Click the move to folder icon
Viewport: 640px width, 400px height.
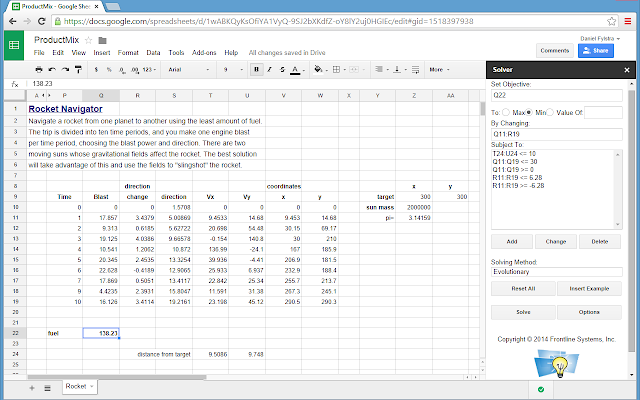(x=102, y=40)
